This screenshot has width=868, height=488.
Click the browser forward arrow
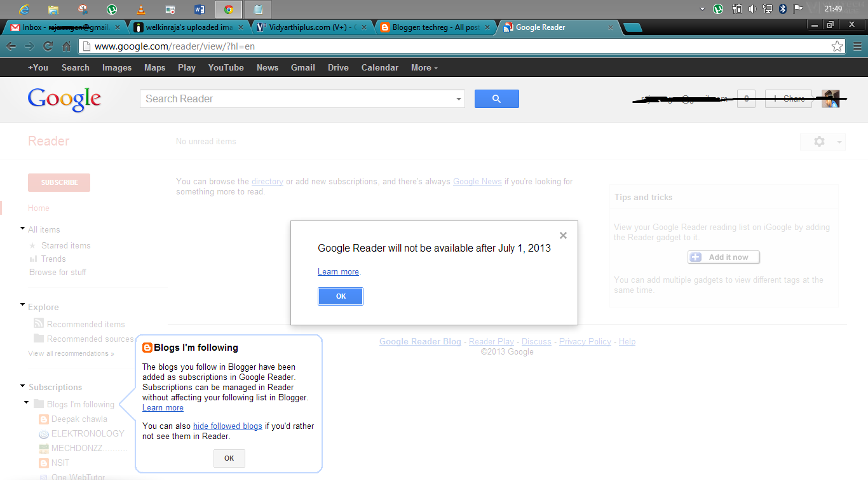(x=29, y=46)
